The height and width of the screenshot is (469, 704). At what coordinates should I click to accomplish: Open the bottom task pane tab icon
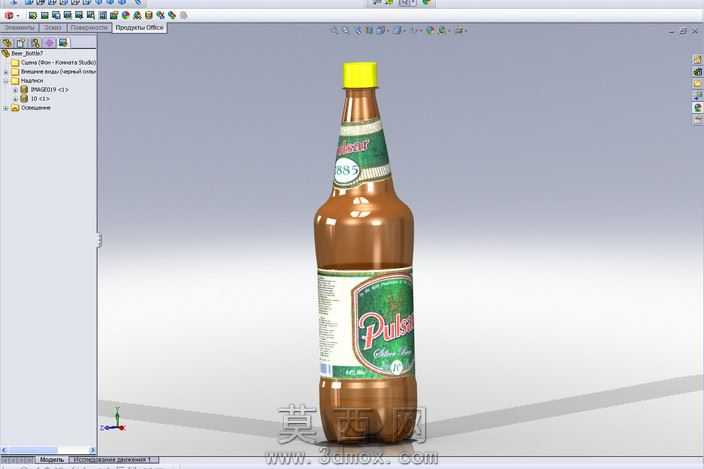[x=697, y=120]
